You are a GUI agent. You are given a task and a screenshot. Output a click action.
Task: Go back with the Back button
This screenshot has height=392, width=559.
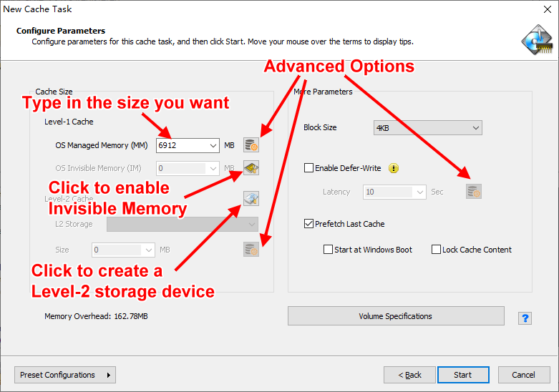click(409, 375)
